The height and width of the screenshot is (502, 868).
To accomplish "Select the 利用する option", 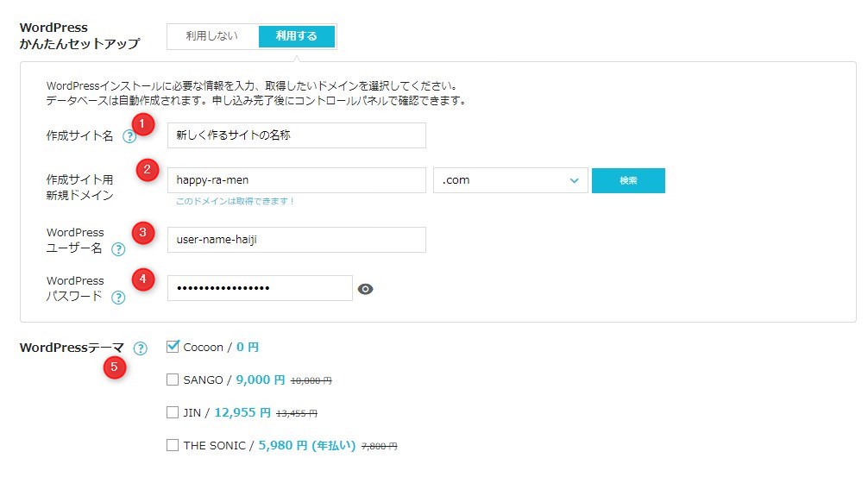I will tap(297, 36).
